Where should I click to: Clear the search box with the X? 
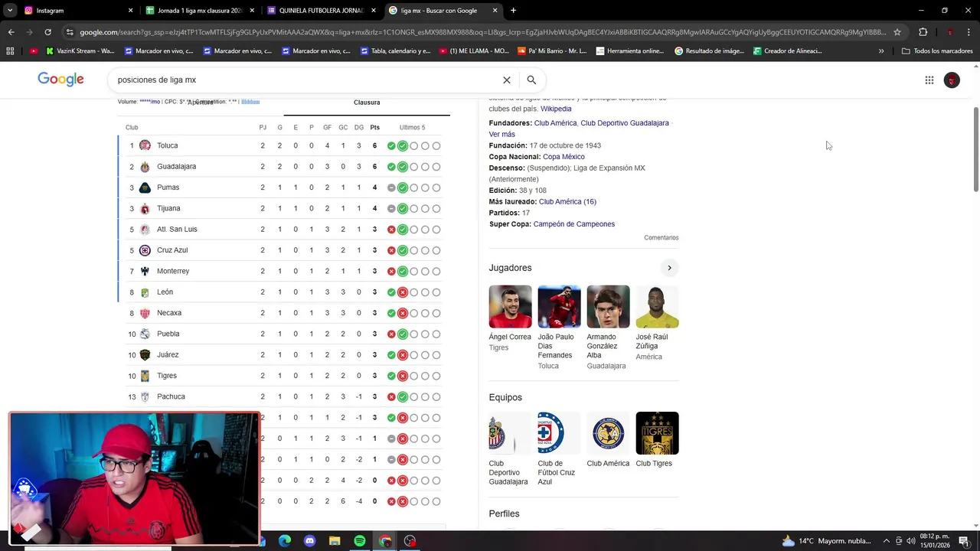coord(506,80)
